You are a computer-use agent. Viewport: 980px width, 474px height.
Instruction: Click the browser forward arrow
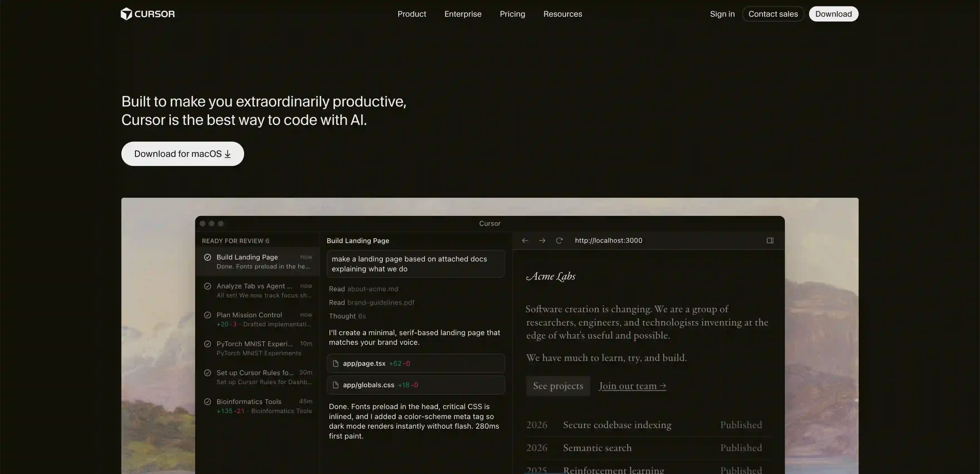pyautogui.click(x=542, y=241)
